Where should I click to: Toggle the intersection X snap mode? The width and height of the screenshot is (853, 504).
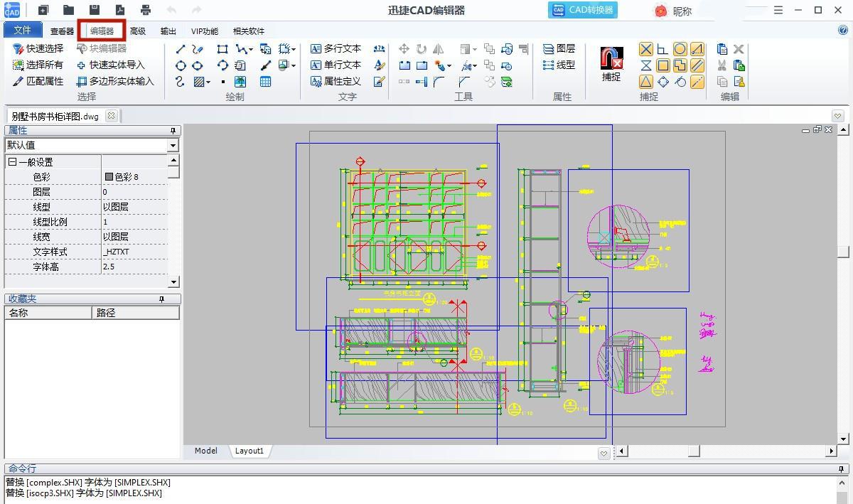645,49
